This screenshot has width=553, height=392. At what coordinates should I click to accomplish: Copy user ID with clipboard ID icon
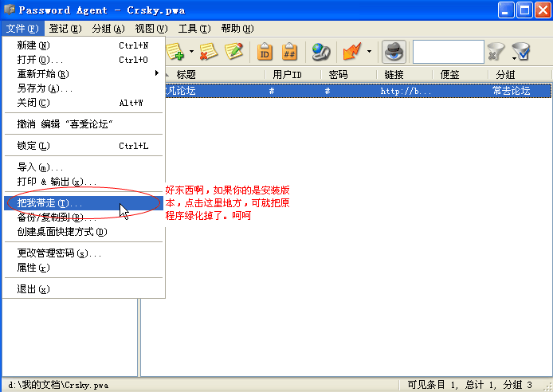[x=265, y=52]
